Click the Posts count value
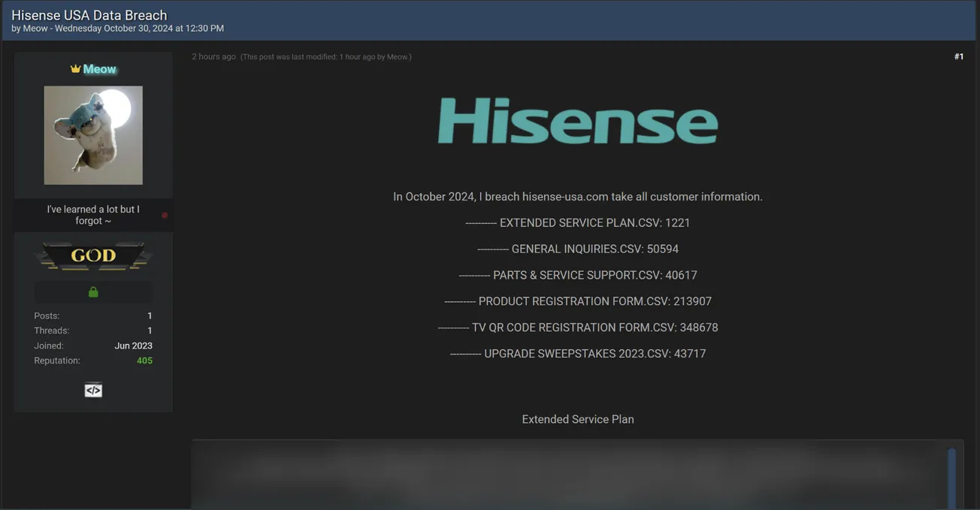 coord(150,316)
